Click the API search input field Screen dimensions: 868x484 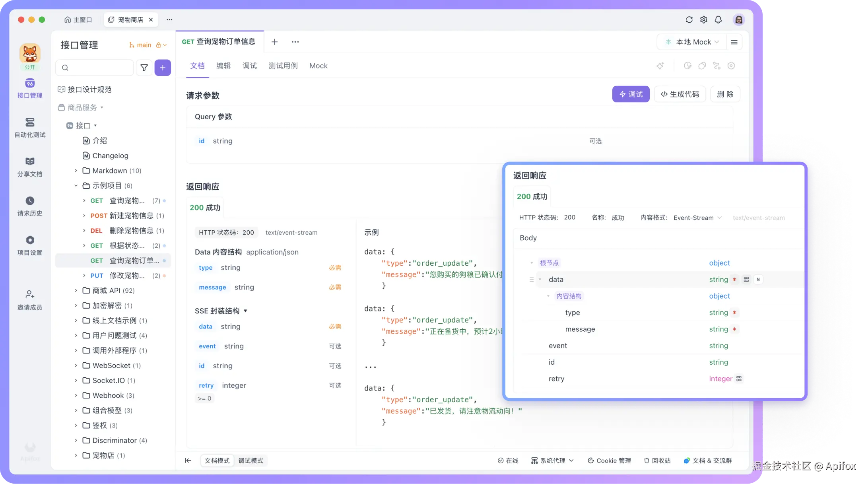[95, 68]
